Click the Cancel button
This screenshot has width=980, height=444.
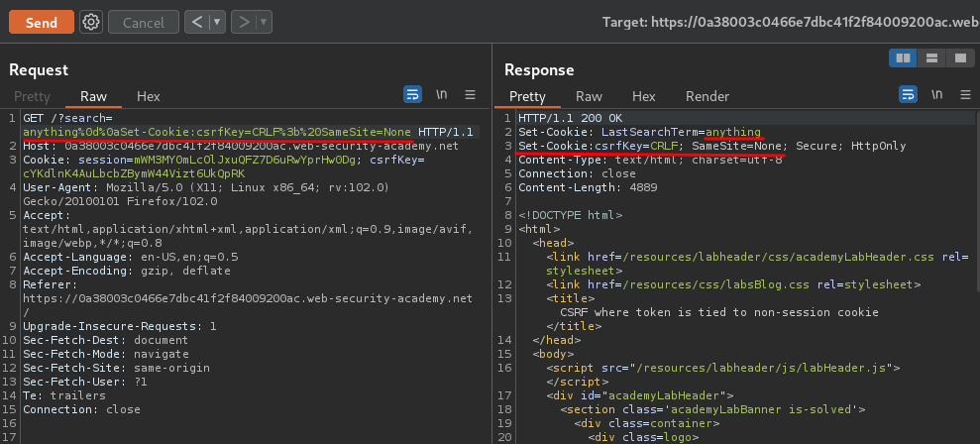[144, 23]
